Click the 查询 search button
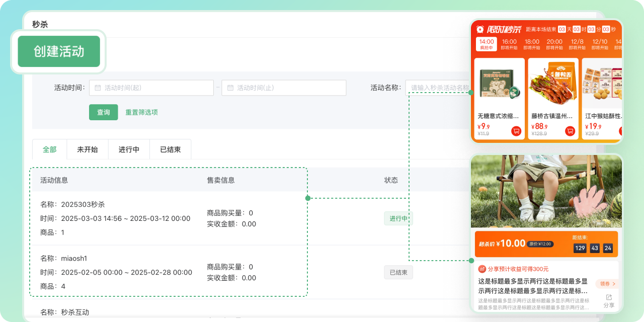 click(104, 112)
